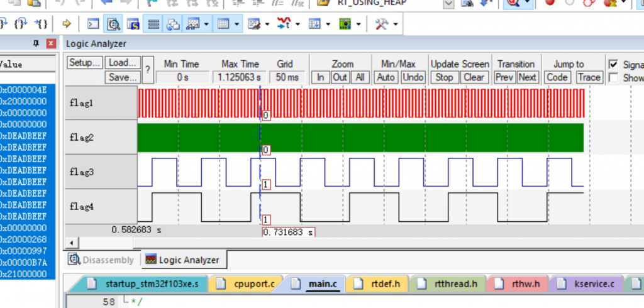Close the left panel with red X
The width and height of the screenshot is (644, 308).
(51, 43)
